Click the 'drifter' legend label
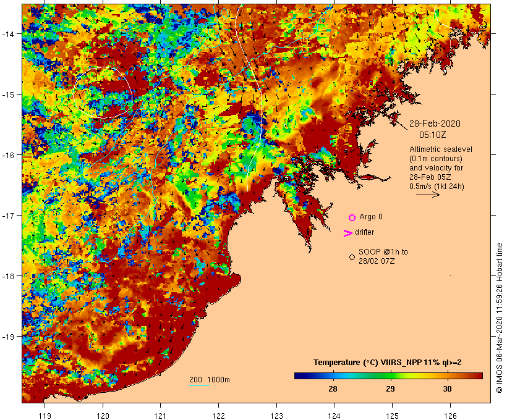This screenshot has height=420, width=507. (364, 232)
